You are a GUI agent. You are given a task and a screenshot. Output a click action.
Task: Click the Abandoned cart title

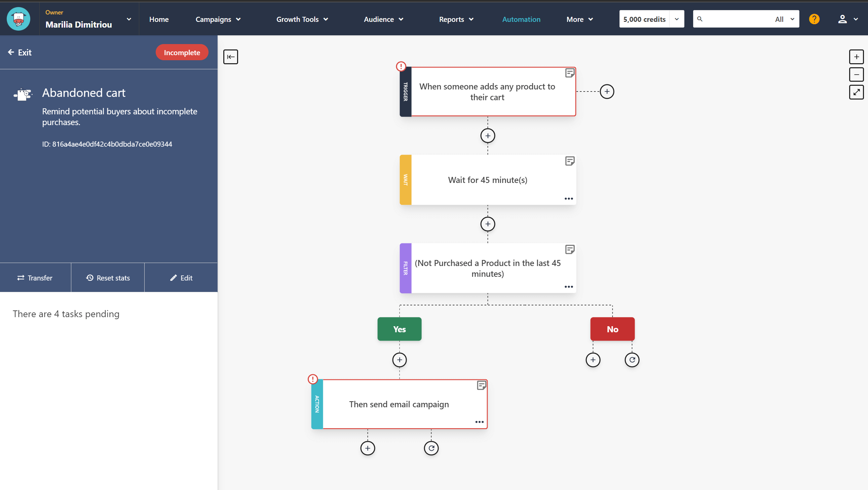(83, 93)
